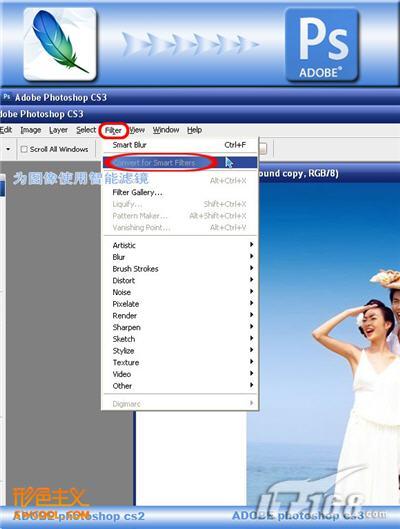The image size is (400, 529).
Task: Expand the Video filter submenu
Action: coord(180,374)
